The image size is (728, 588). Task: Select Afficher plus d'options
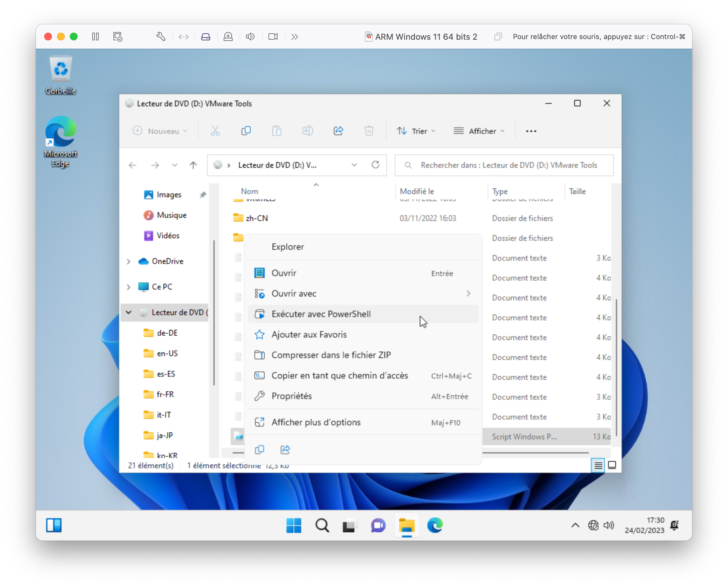coord(363,422)
